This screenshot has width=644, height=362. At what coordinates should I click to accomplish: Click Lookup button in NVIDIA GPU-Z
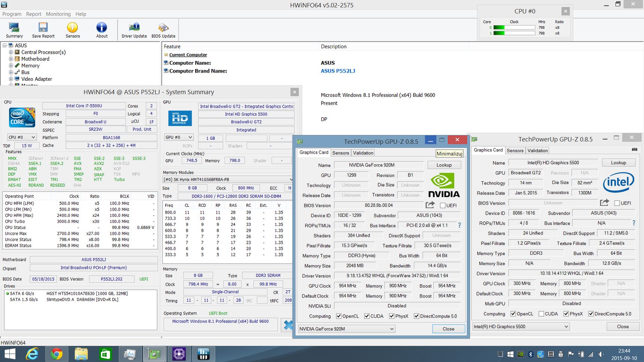pyautogui.click(x=444, y=165)
